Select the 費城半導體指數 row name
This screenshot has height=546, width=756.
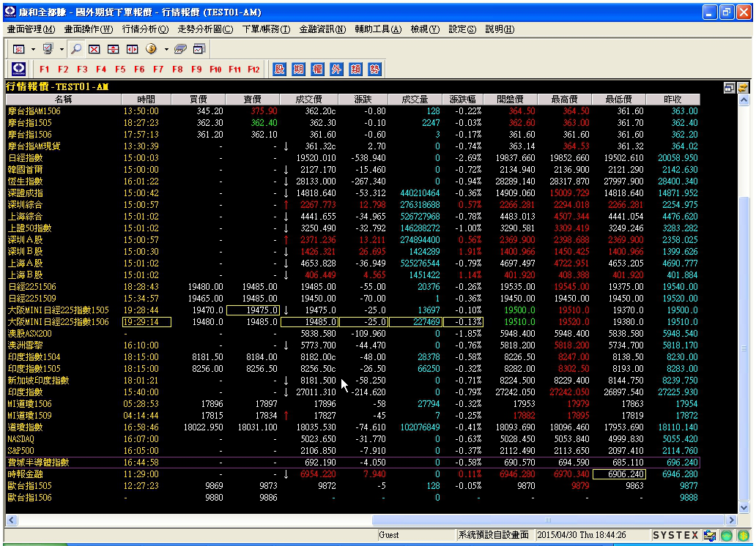(x=39, y=462)
